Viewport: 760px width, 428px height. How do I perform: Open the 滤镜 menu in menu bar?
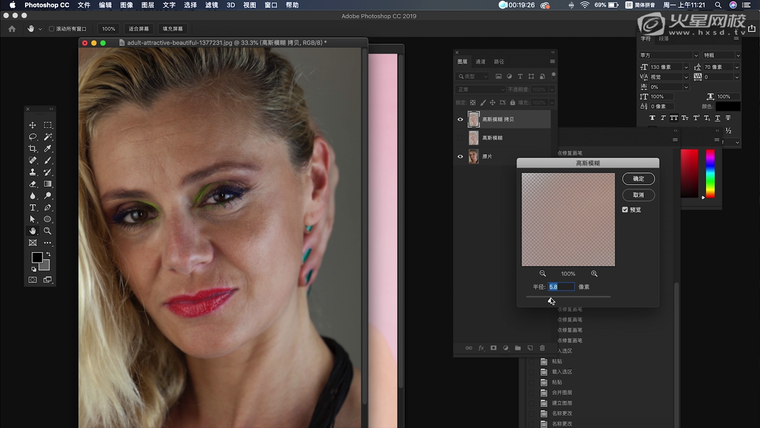pos(211,5)
